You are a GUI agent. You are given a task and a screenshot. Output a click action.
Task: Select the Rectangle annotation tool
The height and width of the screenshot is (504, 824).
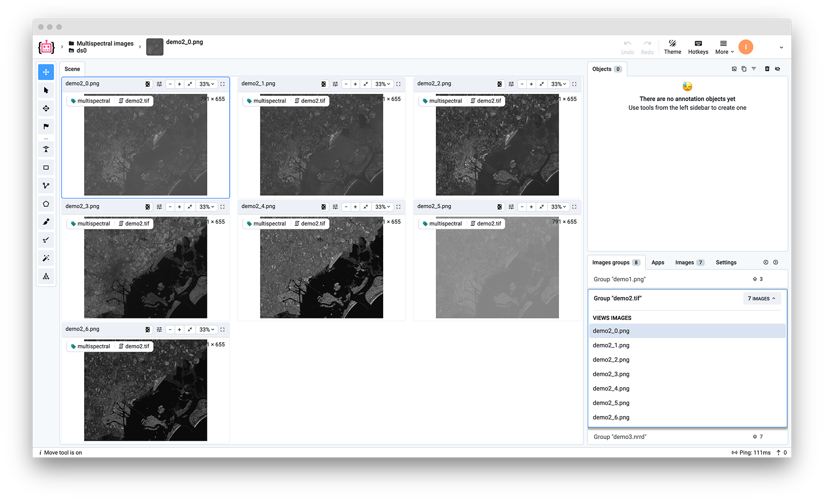pyautogui.click(x=46, y=168)
